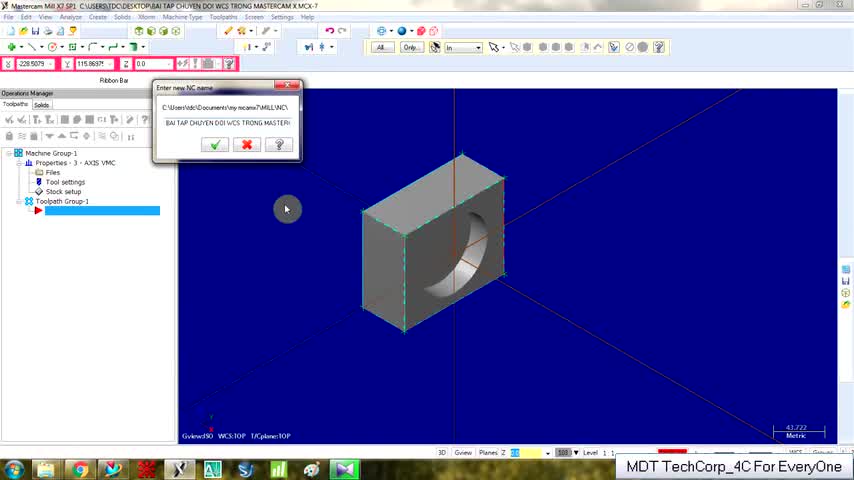Image resolution: width=854 pixels, height=480 pixels.
Task: Click Move insert arrow up icon
Action: click(x=62, y=136)
